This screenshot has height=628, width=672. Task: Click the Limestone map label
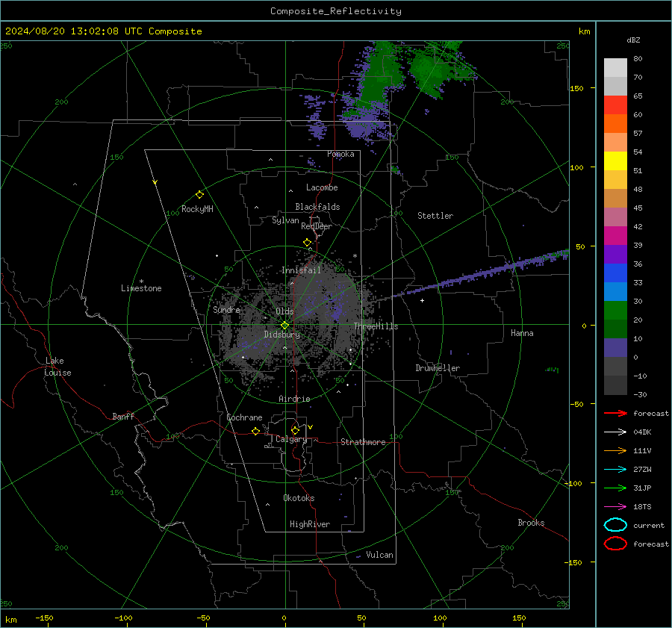141,288
